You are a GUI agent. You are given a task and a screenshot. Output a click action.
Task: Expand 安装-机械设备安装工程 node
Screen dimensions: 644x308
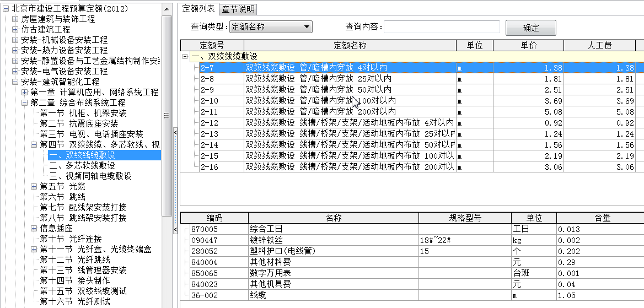[15, 40]
